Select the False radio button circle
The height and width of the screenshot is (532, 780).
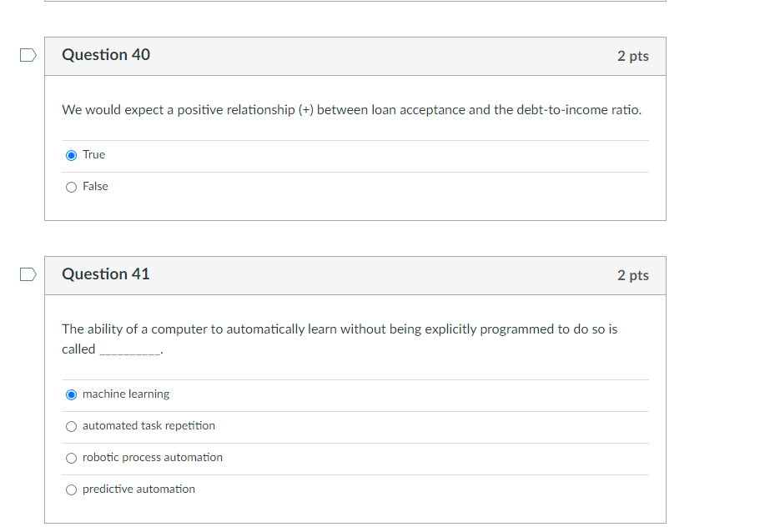coord(71,187)
